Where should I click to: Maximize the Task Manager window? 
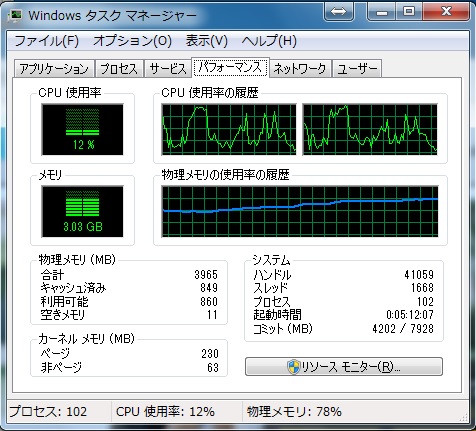click(x=409, y=12)
